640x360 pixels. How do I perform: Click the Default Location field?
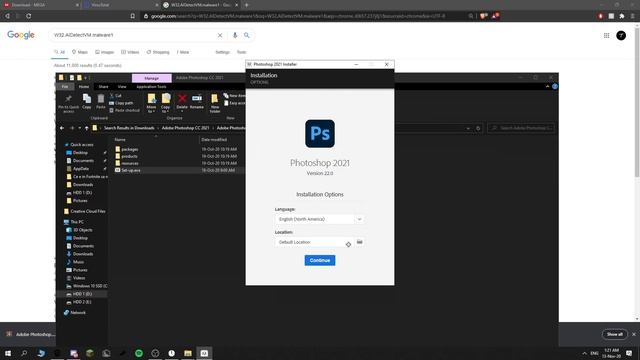pyautogui.click(x=314, y=242)
